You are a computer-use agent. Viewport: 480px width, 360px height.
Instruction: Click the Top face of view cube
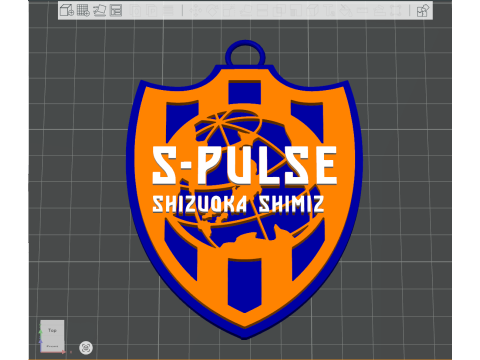tap(52, 331)
